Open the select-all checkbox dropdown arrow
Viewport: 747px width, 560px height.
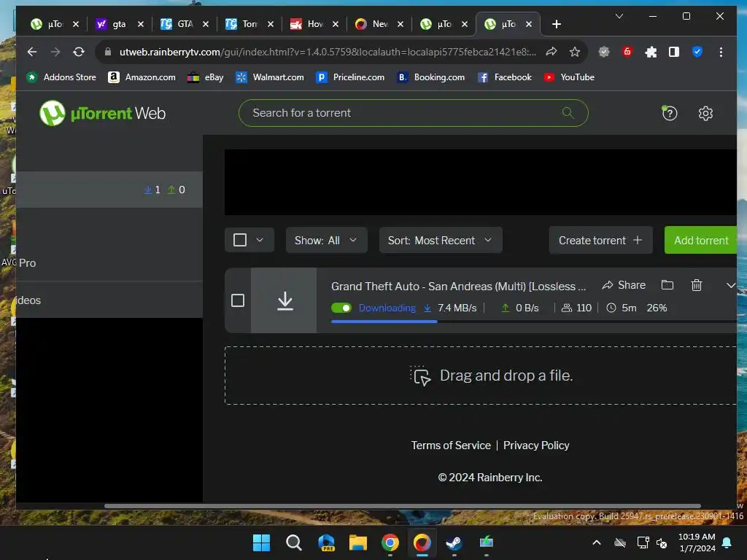coord(260,240)
